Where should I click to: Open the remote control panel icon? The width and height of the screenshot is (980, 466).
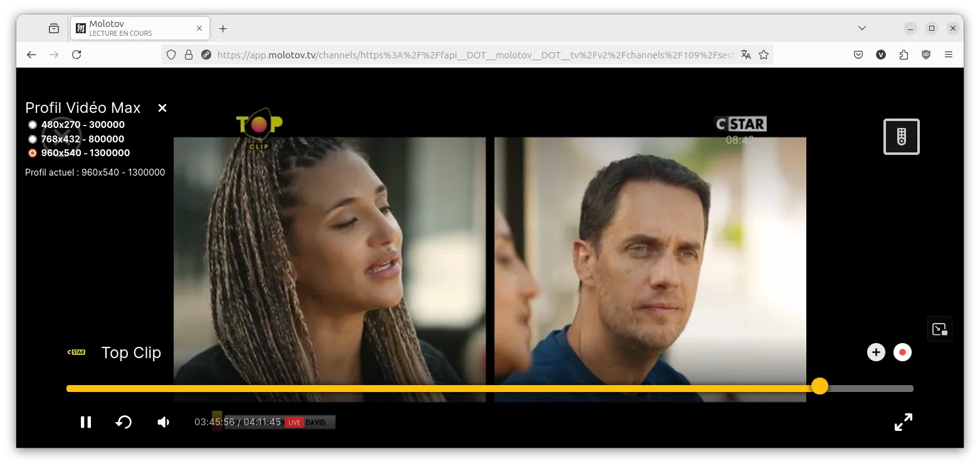coord(902,137)
